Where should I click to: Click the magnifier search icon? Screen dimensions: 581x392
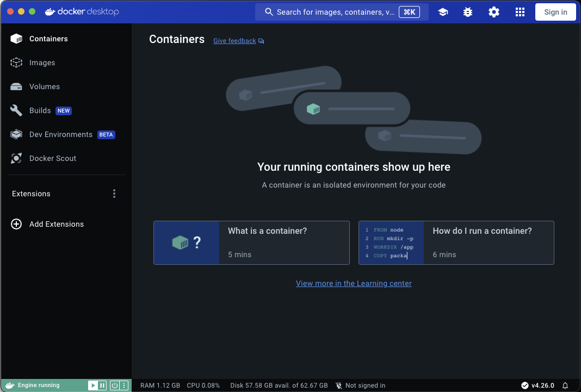click(269, 12)
